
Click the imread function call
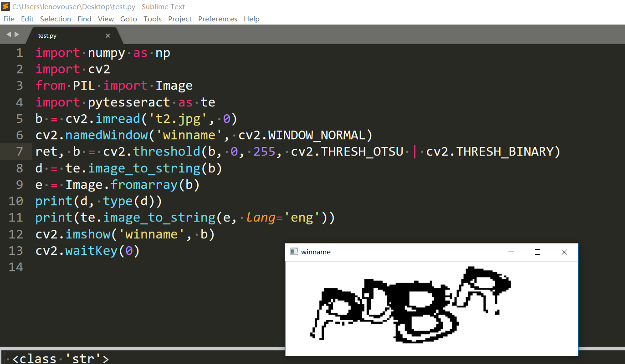pos(118,119)
